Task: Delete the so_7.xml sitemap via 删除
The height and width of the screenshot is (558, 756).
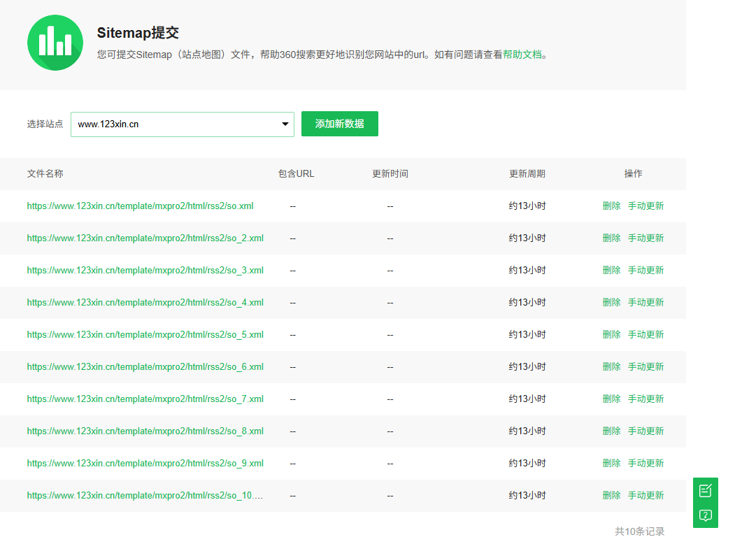Action: tap(611, 399)
